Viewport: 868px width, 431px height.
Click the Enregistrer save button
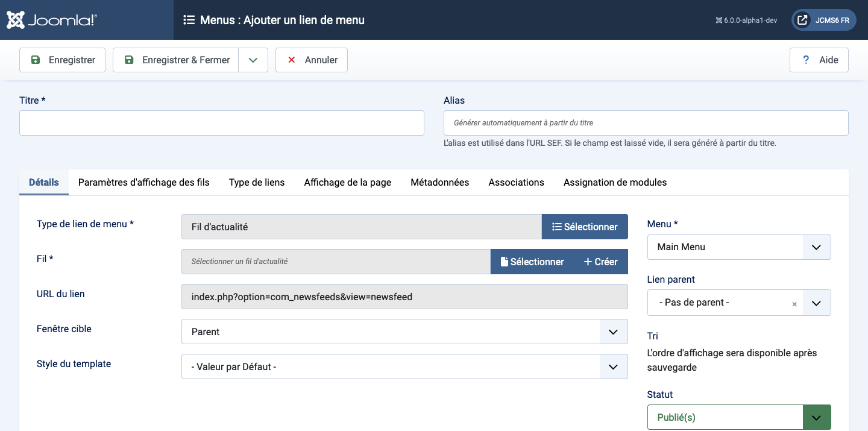(63, 60)
